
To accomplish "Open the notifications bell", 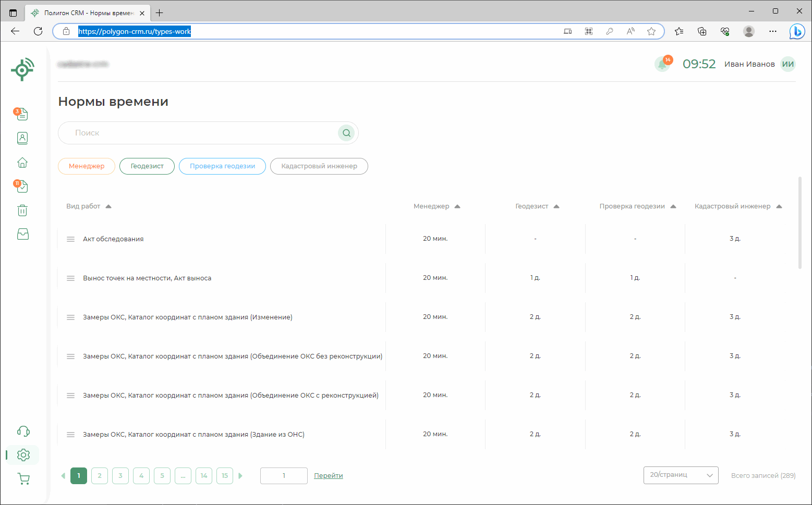I will pos(663,64).
